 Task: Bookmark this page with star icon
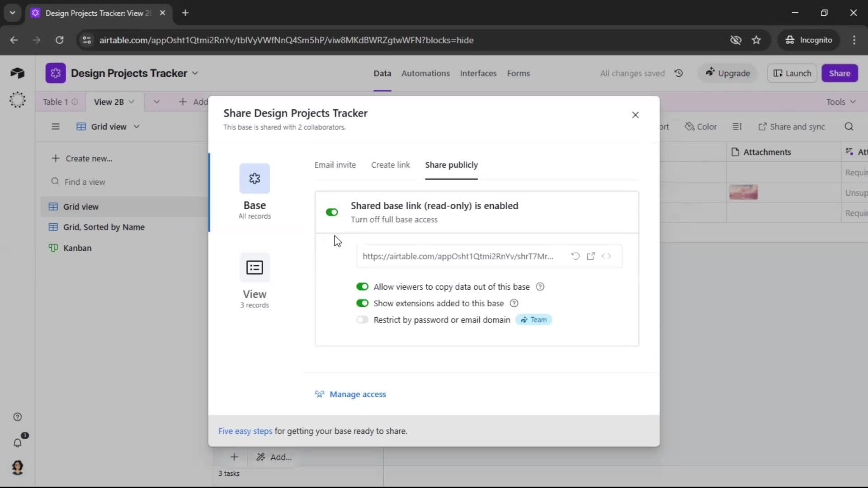pos(756,40)
